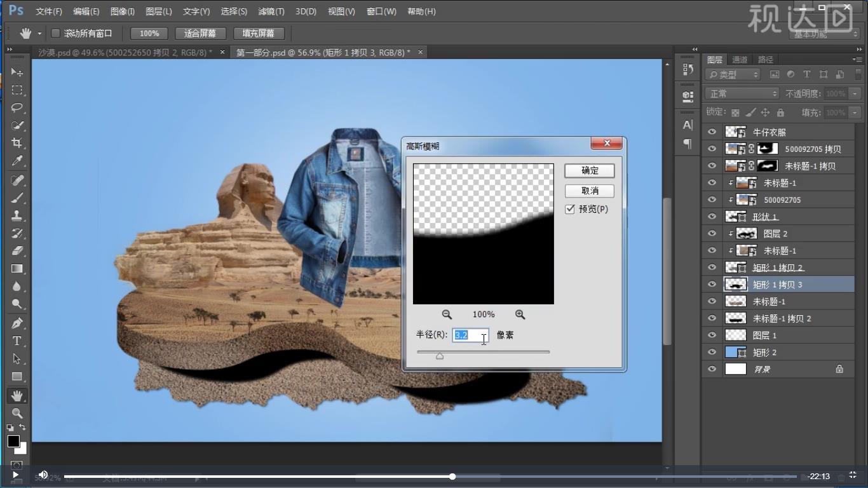Select the Crop tool
868x488 pixels.
(17, 143)
